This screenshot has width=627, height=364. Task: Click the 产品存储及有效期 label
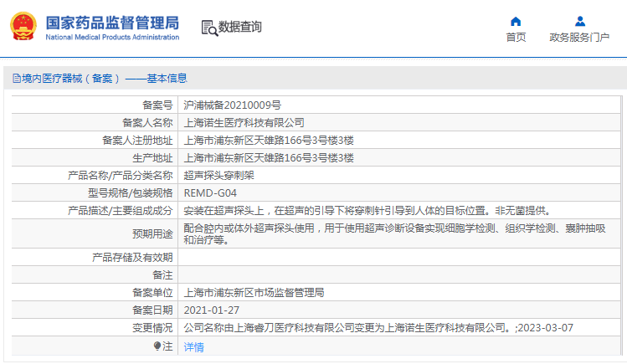[x=133, y=258]
